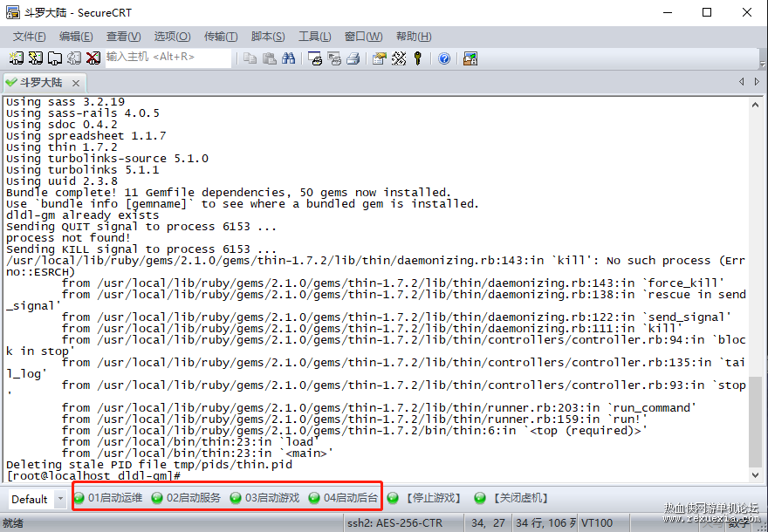This screenshot has width=768, height=532.
Task: Open the 脚本(S) menu
Action: tap(268, 37)
